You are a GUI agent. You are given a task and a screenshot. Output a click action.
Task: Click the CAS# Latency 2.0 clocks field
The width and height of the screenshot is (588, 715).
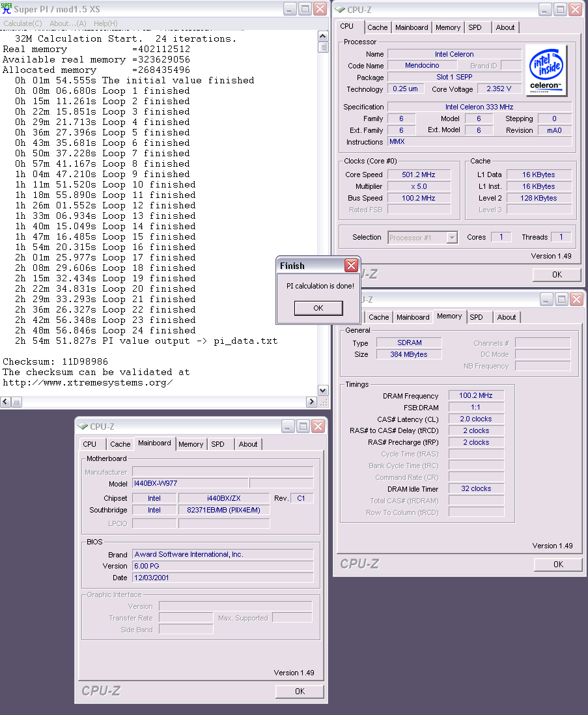coord(476,419)
